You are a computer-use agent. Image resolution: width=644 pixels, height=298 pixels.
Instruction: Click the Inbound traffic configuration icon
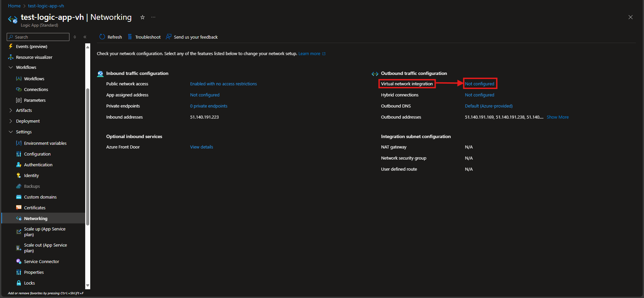tap(100, 74)
